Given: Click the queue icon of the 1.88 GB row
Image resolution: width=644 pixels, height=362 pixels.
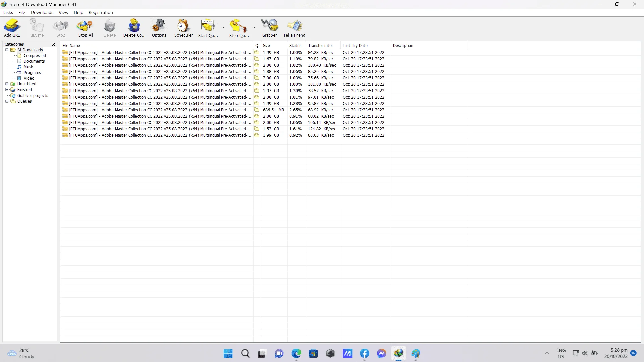Looking at the screenshot, I should click(x=256, y=71).
